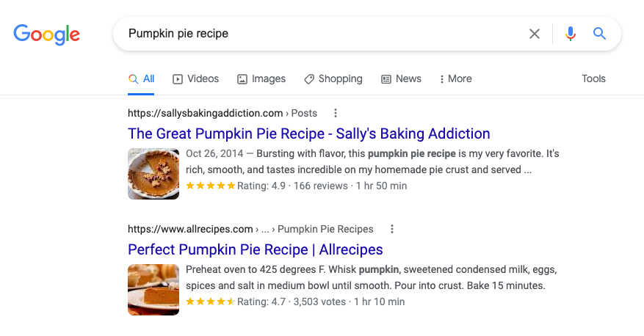Select the All results tab
The image size is (644, 336).
pos(142,78)
